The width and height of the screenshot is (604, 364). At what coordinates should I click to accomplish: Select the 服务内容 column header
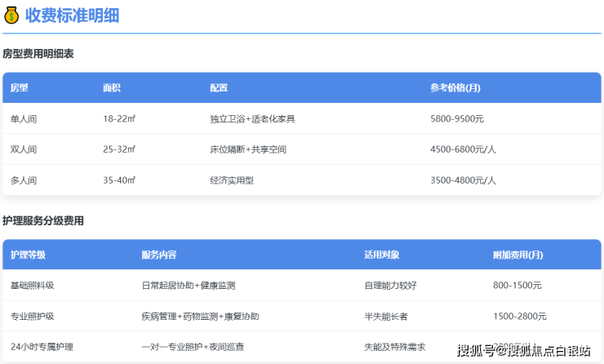tap(158, 255)
